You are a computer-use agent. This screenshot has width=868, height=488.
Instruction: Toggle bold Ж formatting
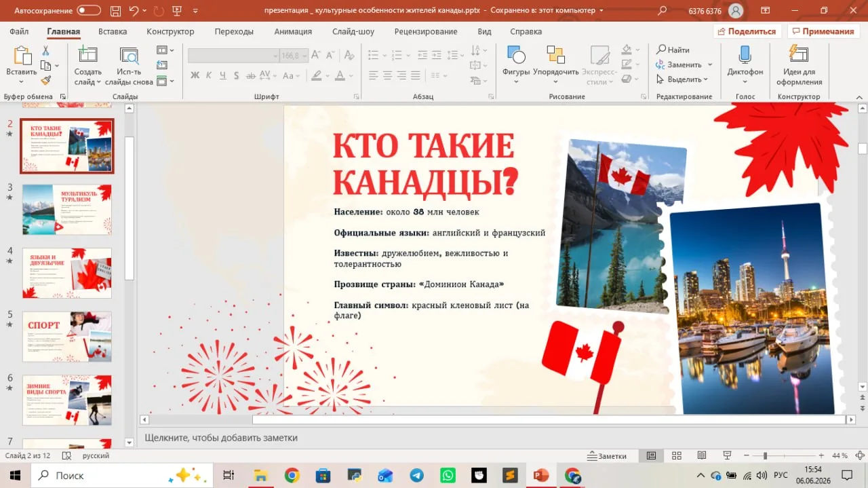pyautogui.click(x=195, y=75)
